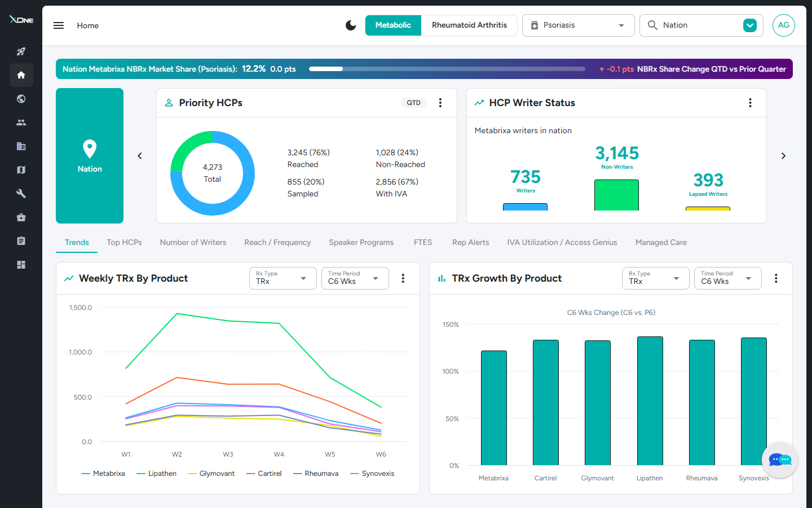
Task: Click the NBRx market share progress bar
Action: pos(447,69)
